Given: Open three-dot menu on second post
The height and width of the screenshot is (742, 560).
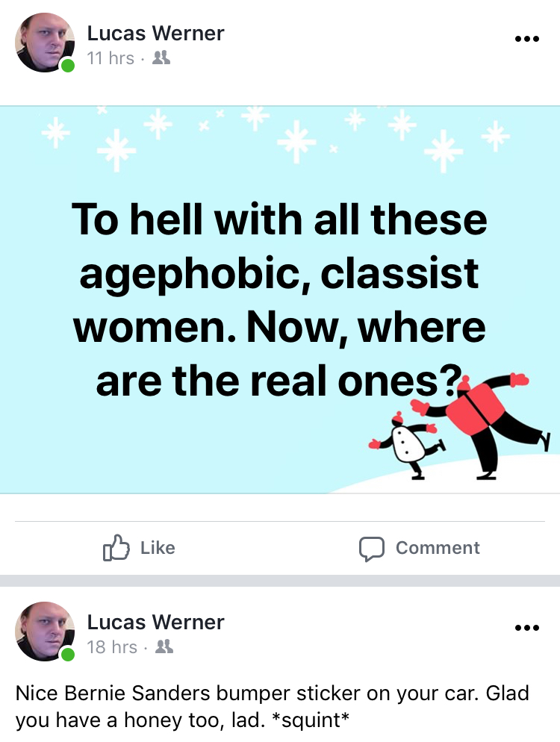Looking at the screenshot, I should tap(527, 628).
